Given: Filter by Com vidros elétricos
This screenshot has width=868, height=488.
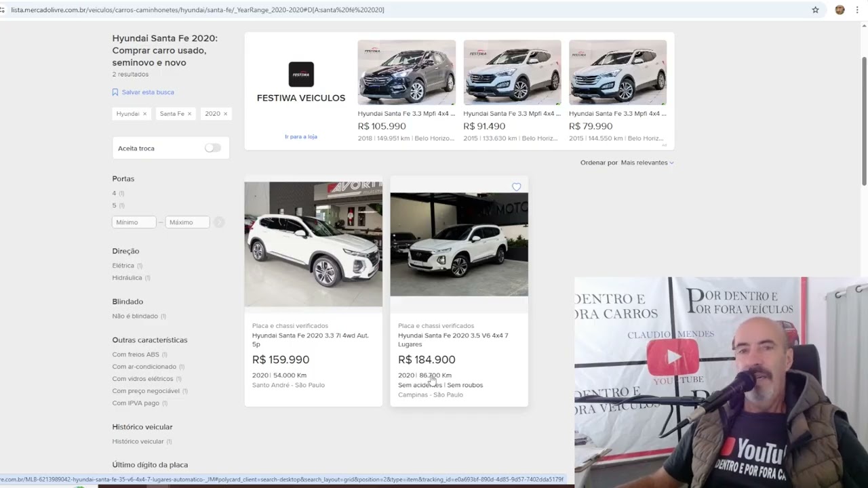Looking at the screenshot, I should 146,379.
